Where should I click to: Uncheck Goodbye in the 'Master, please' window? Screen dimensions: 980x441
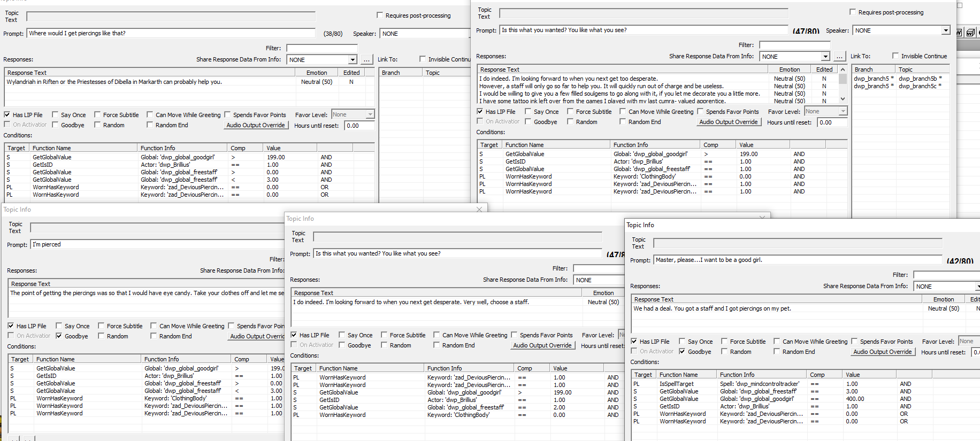click(682, 351)
